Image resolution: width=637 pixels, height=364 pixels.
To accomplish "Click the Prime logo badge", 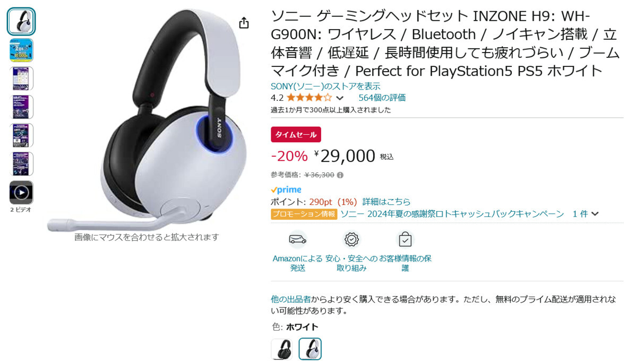I will pos(286,189).
